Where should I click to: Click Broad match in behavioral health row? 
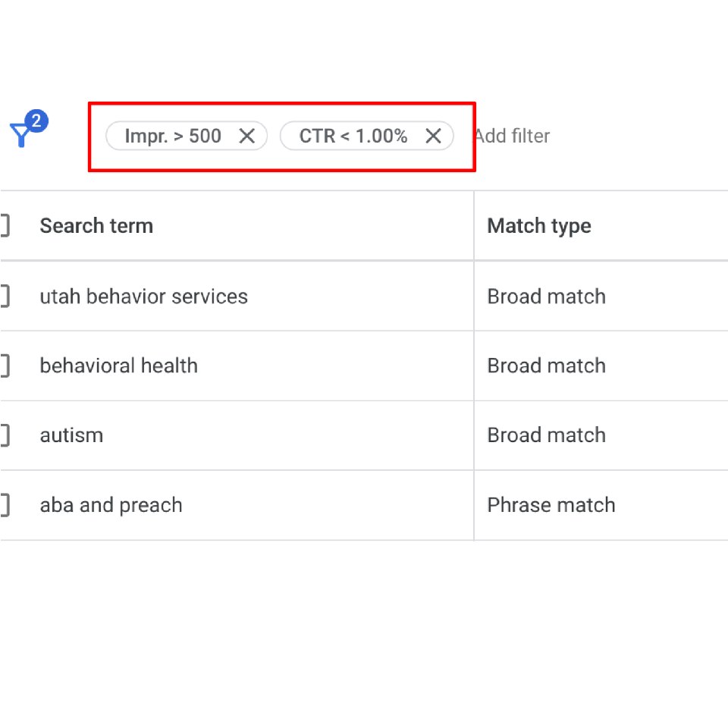point(547,366)
